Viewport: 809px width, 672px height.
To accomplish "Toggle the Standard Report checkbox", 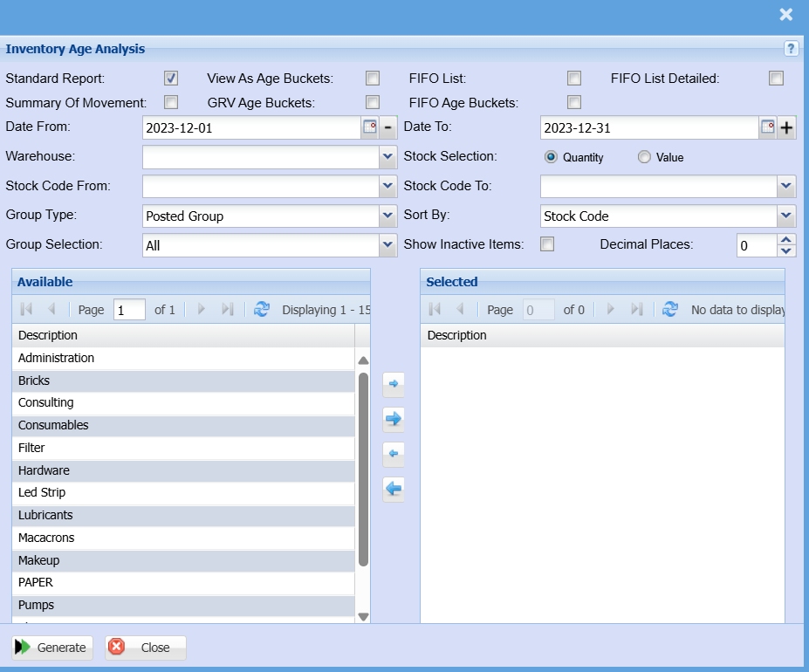I will (x=171, y=79).
